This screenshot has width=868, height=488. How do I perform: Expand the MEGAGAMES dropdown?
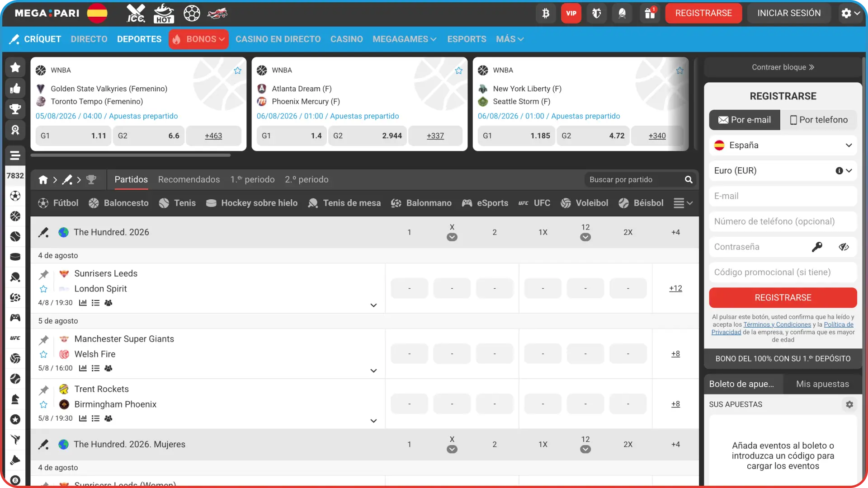405,39
